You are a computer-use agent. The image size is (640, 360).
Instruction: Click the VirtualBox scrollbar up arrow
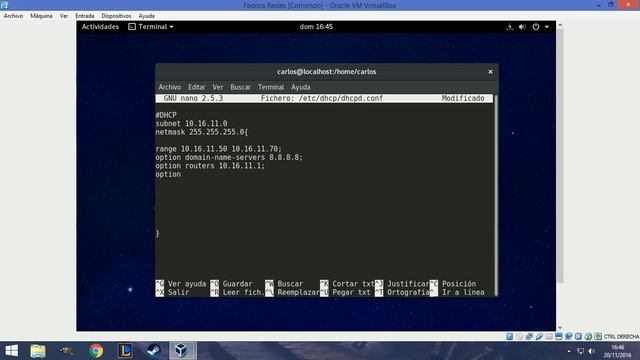pos(560,25)
